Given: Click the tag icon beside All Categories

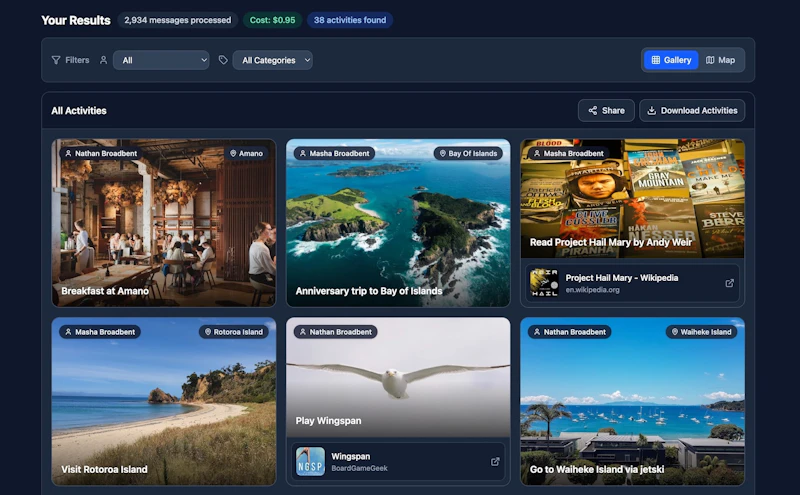Looking at the screenshot, I should coord(223,60).
